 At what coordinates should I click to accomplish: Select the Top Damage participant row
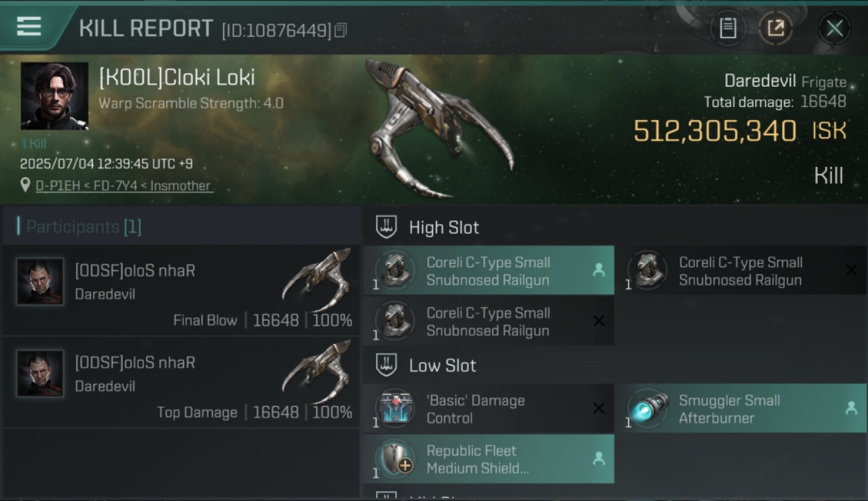(181, 383)
